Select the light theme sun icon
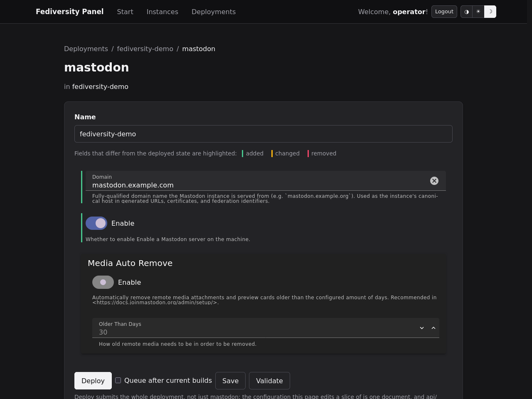 478,12
